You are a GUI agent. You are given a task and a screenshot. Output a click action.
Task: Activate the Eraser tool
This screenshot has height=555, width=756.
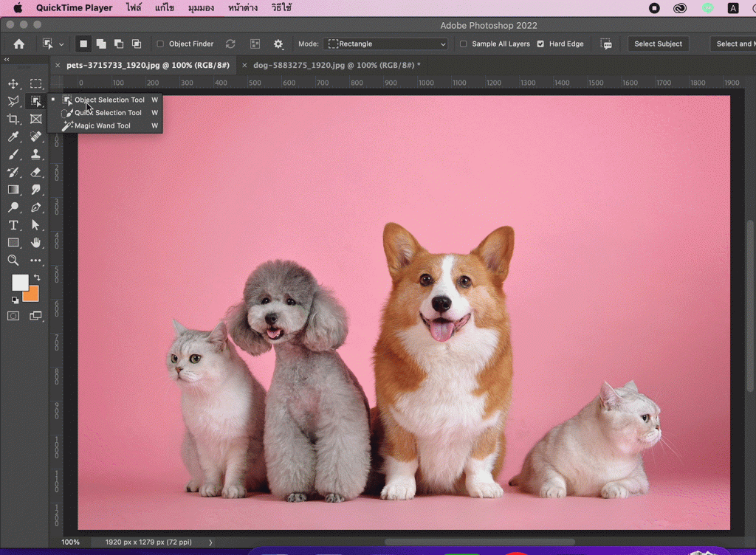[35, 173]
